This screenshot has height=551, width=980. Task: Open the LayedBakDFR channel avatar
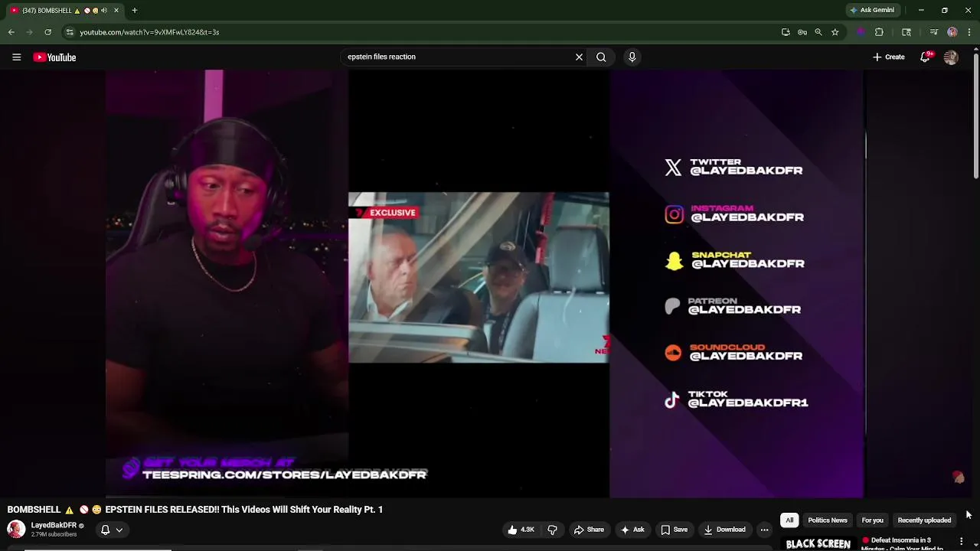(x=16, y=529)
